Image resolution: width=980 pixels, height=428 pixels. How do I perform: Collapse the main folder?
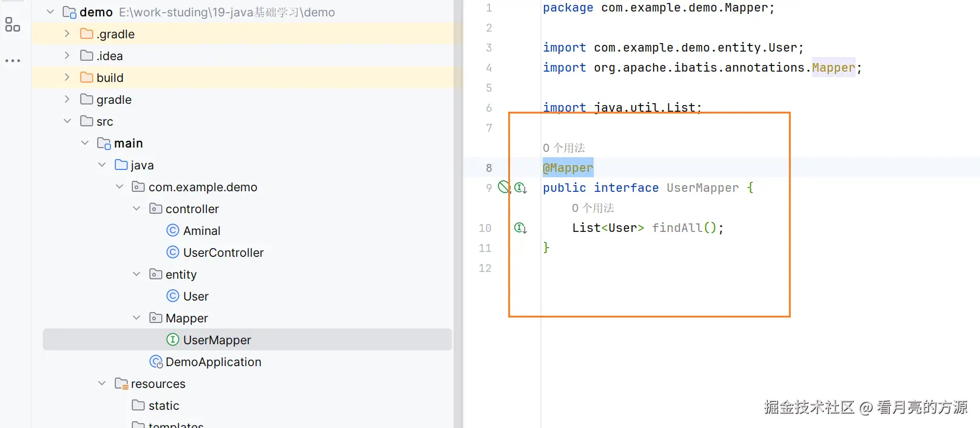pyautogui.click(x=85, y=143)
